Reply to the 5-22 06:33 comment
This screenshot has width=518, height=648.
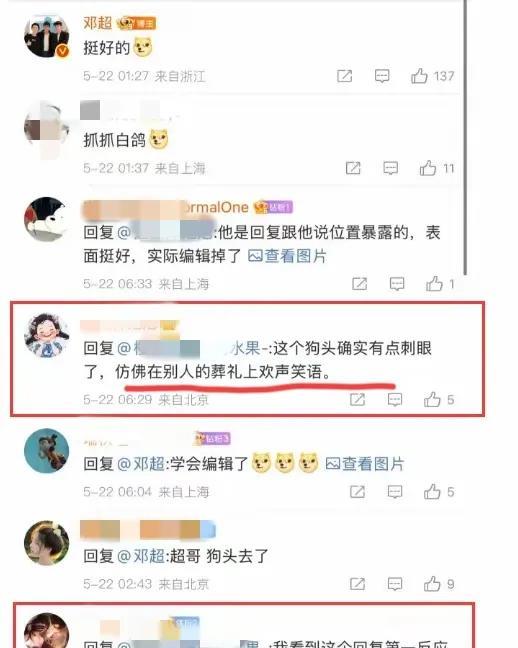pos(397,284)
